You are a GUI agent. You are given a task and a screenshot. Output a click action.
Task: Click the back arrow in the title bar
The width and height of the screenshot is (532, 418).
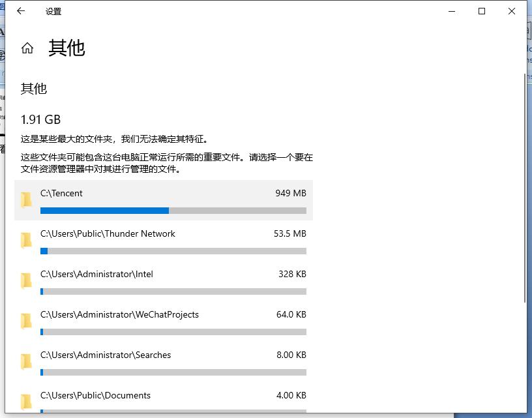coord(20,10)
